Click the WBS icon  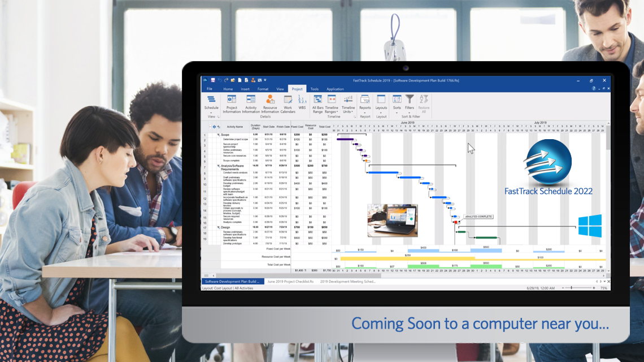(301, 100)
